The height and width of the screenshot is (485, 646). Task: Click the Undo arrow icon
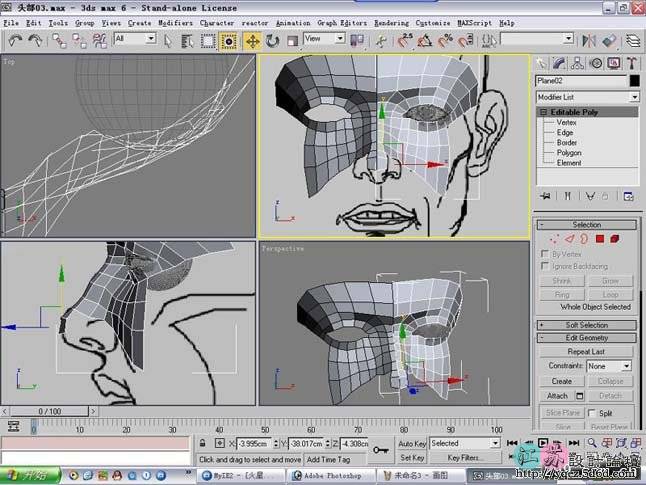point(15,40)
